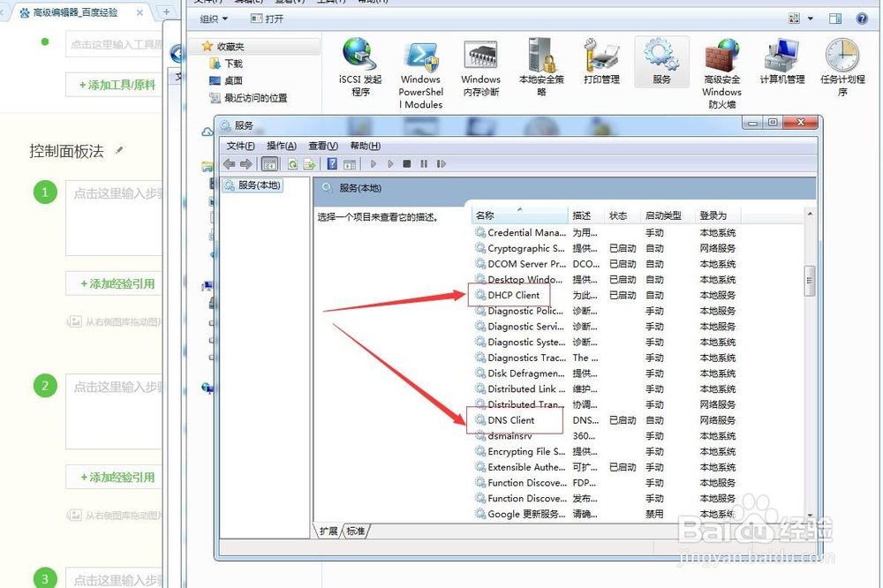Viewport: 883px width, 588px height.
Task: Sort by 登录为 column header
Action: pos(717,215)
